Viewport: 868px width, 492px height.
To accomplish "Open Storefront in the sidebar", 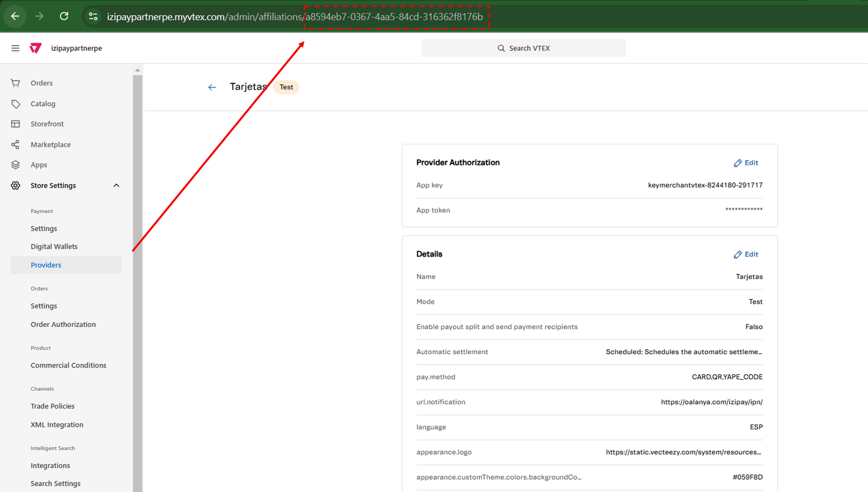I will click(47, 124).
